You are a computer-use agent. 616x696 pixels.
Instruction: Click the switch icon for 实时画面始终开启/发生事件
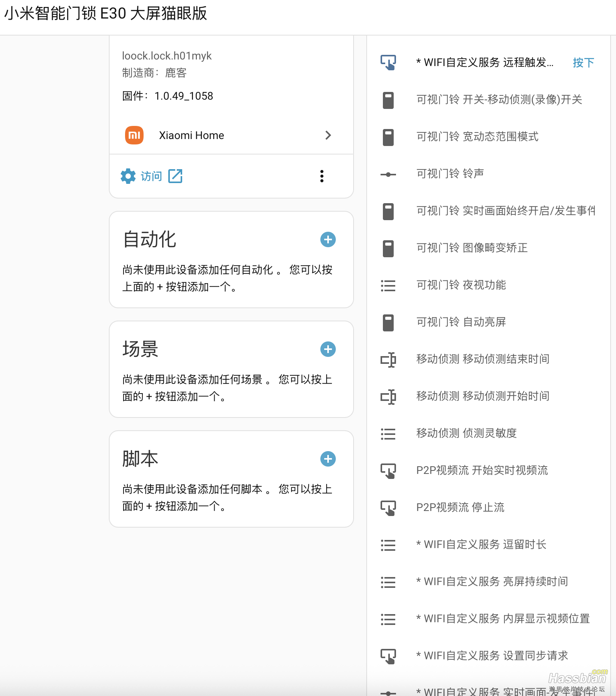pyautogui.click(x=388, y=211)
